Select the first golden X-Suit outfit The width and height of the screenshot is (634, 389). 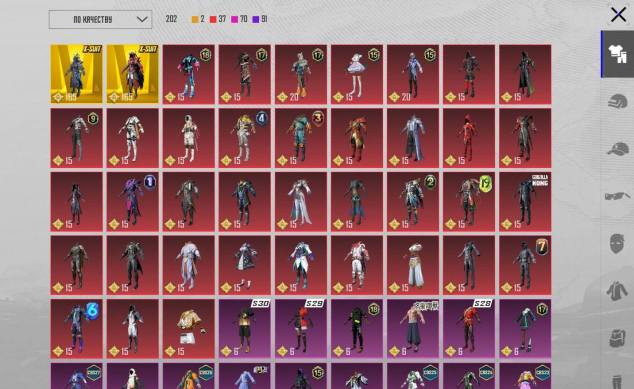76,74
